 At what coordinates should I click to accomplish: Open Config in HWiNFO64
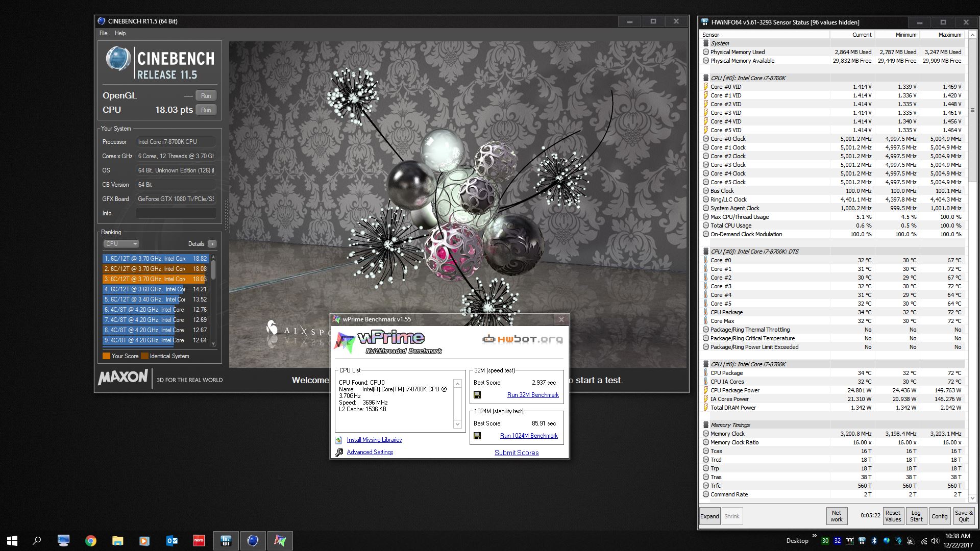click(x=939, y=516)
